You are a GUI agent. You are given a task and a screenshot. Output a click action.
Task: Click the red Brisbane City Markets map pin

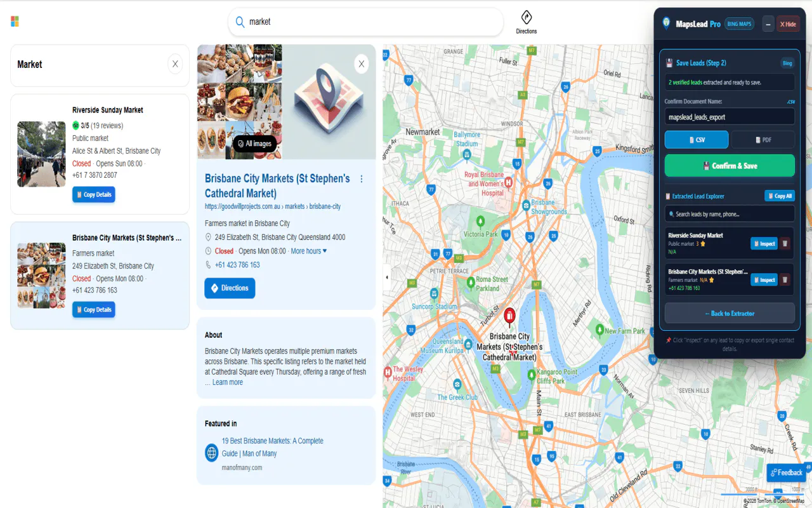click(509, 316)
